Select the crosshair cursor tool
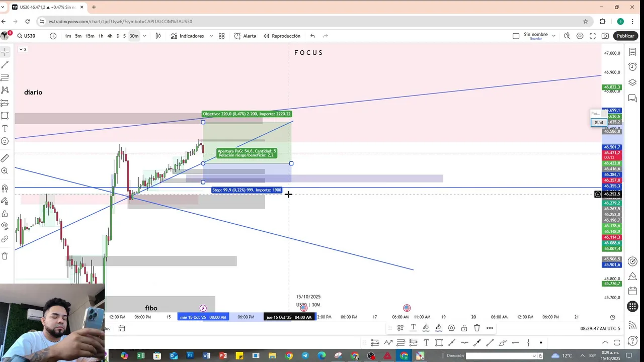This screenshot has height=362, width=644. (5, 52)
